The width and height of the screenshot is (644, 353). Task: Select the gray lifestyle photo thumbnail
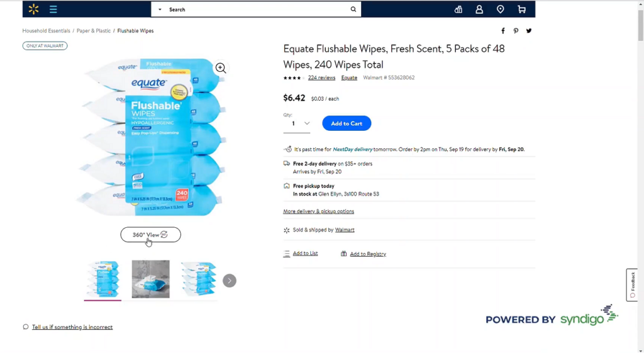pyautogui.click(x=151, y=279)
